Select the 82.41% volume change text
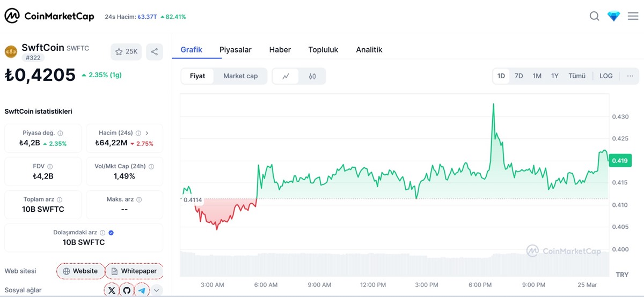644x297 pixels. tap(173, 17)
